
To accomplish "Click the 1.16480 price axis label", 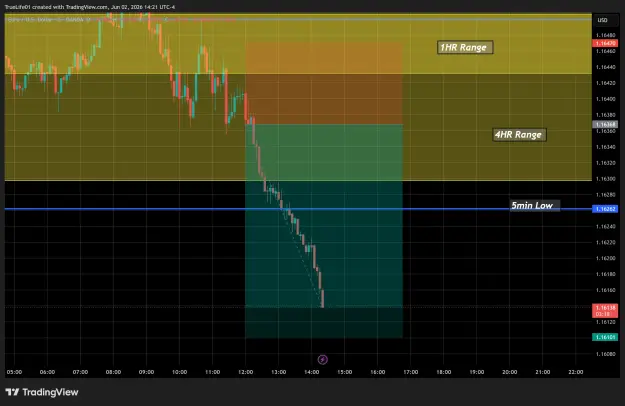I will 605,35.
